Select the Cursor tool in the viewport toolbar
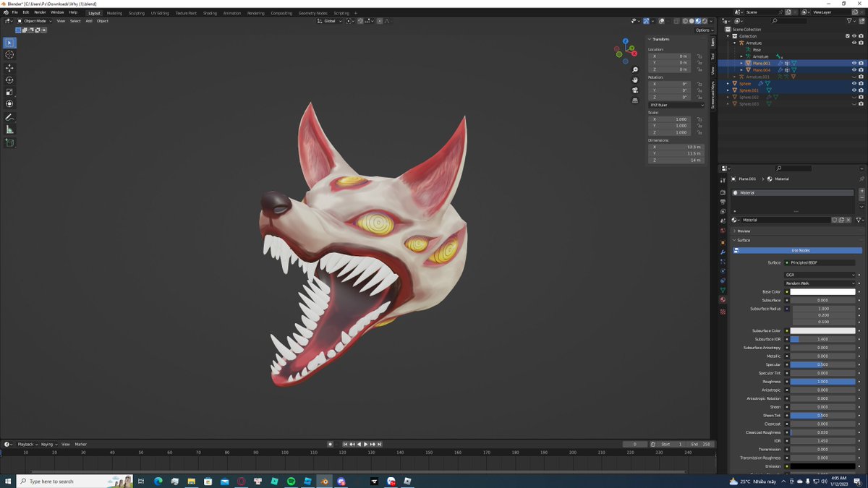 [9, 55]
